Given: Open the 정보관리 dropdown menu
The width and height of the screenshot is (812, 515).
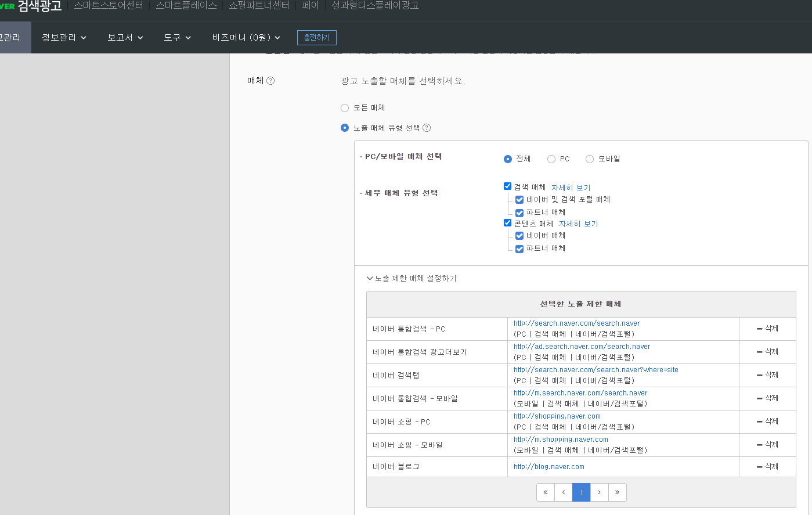Looking at the screenshot, I should pyautogui.click(x=64, y=38).
